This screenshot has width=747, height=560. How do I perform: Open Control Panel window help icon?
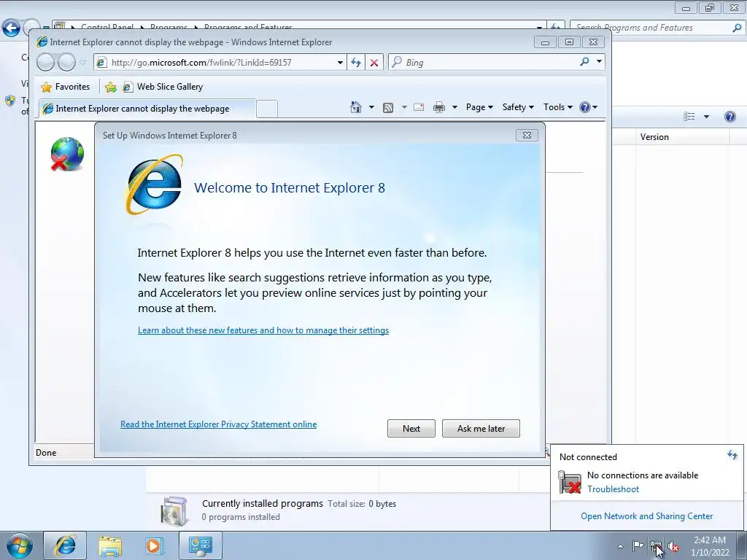tap(729, 117)
